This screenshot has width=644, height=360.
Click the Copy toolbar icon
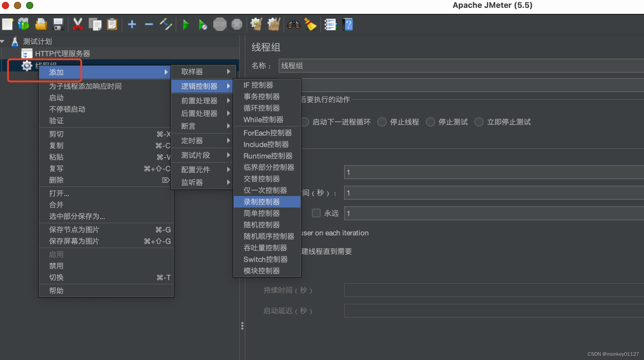(x=95, y=24)
